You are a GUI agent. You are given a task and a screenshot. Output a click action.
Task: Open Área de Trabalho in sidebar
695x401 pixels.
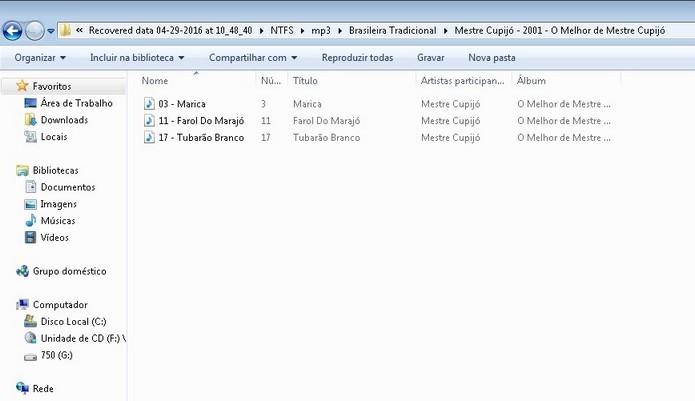pos(76,103)
